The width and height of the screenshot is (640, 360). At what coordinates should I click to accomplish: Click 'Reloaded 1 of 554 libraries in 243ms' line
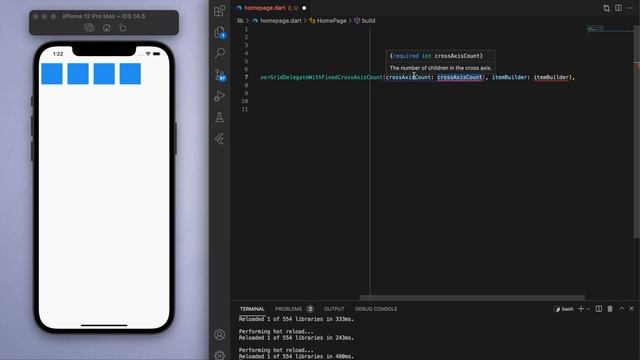pos(296,338)
